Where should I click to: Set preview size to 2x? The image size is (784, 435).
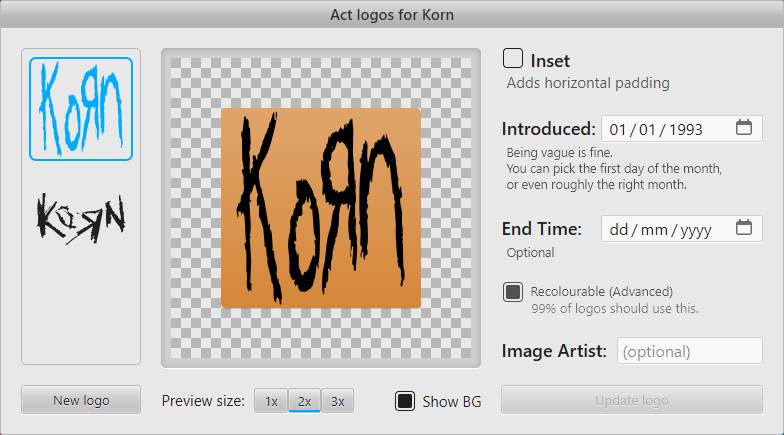(304, 401)
